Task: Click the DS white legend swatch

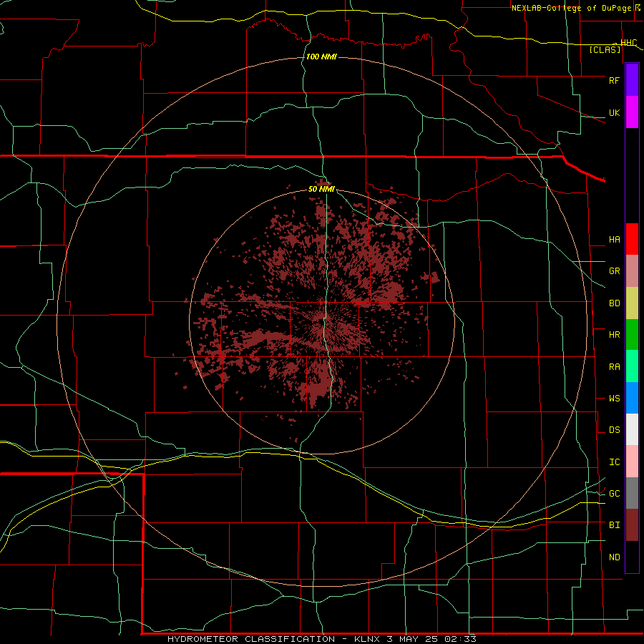Action: pyautogui.click(x=632, y=429)
